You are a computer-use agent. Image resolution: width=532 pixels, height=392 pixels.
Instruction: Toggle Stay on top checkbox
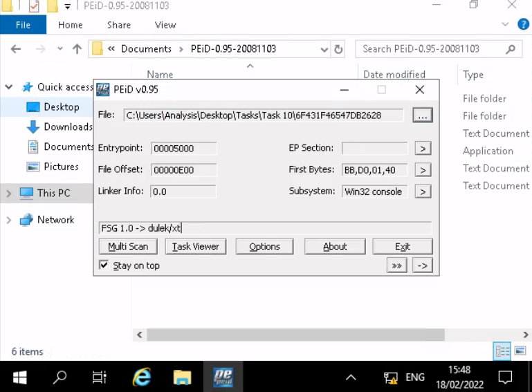[104, 265]
